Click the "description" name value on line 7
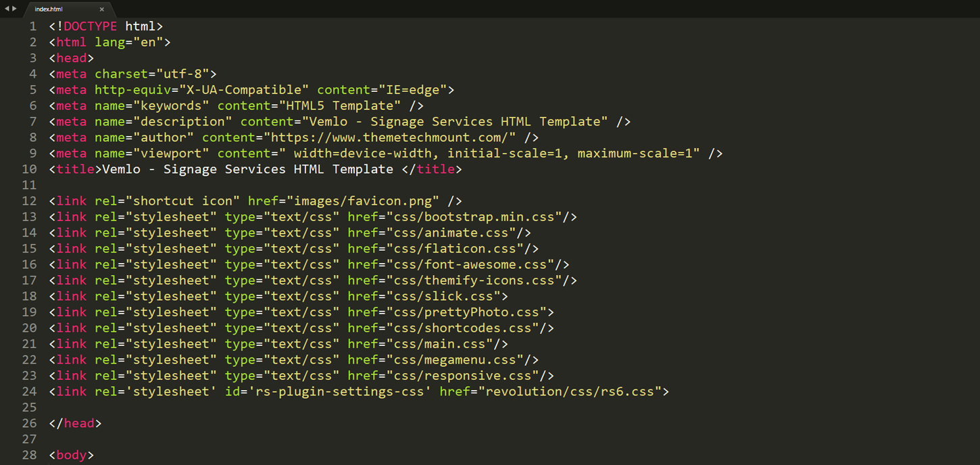 [182, 122]
